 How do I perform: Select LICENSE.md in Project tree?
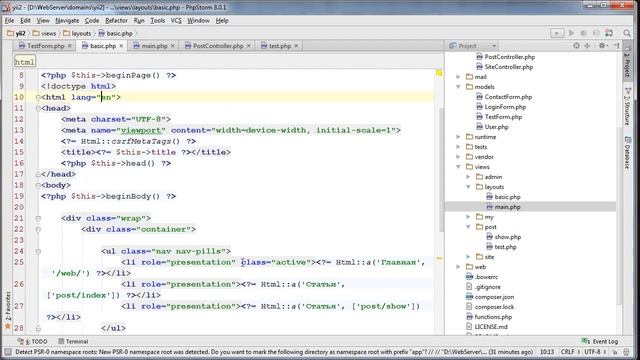pos(491,327)
